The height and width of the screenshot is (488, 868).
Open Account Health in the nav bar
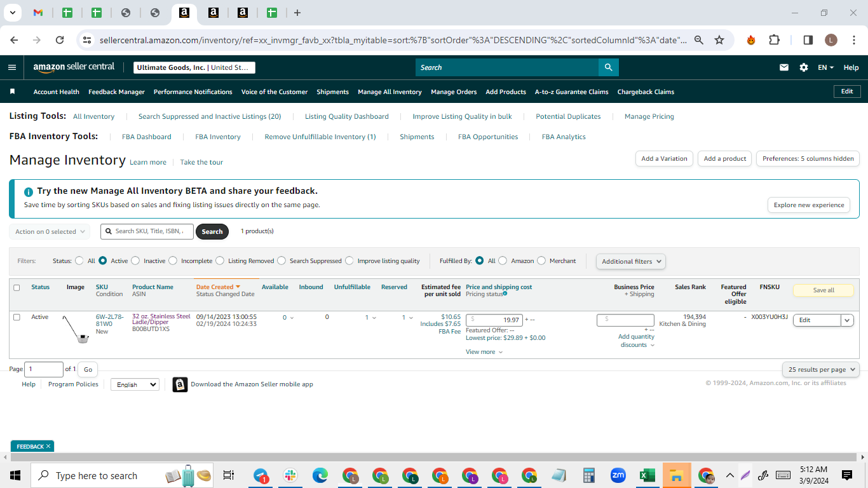(57, 91)
